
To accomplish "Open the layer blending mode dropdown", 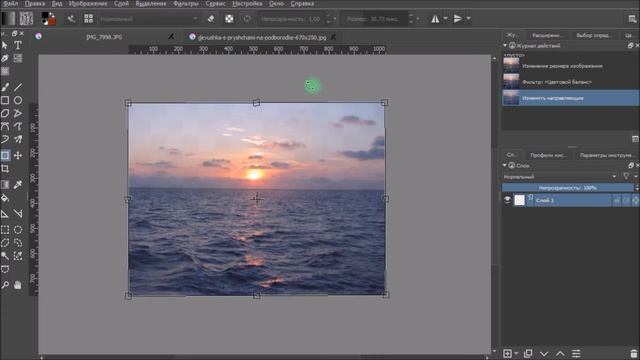I will click(x=560, y=177).
